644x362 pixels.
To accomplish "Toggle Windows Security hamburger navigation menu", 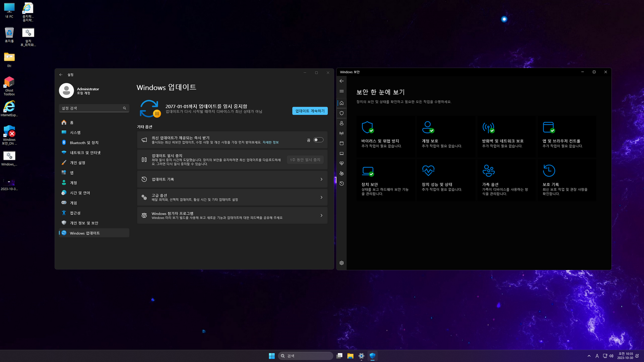I will click(x=342, y=91).
